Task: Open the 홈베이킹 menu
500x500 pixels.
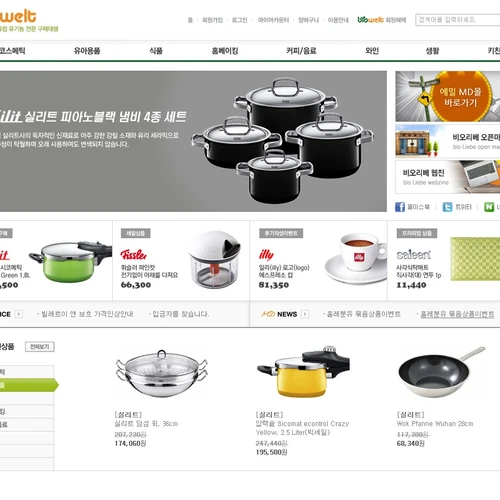Action: 225,51
